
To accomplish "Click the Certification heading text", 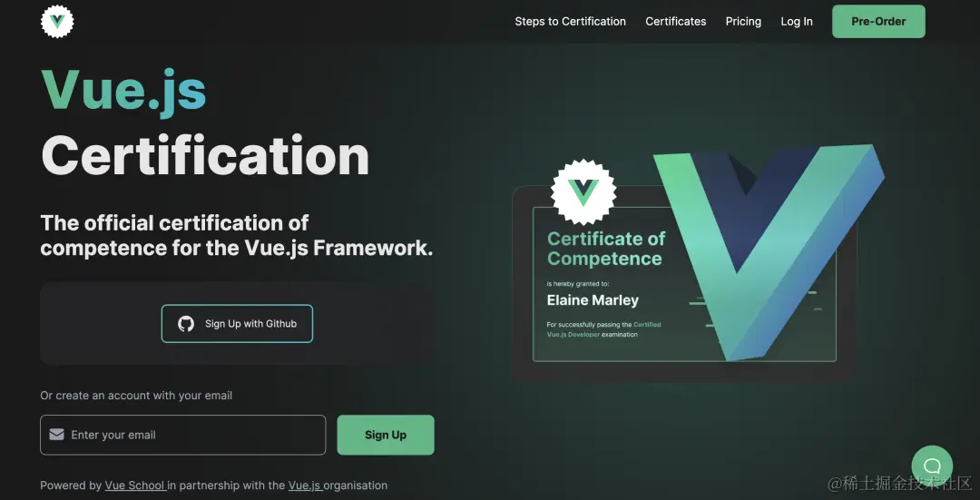I will point(205,156).
